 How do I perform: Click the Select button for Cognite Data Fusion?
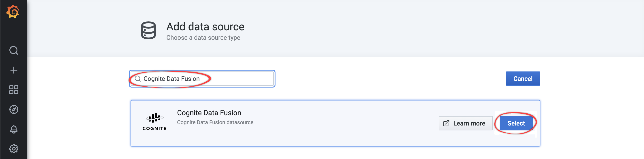516,123
